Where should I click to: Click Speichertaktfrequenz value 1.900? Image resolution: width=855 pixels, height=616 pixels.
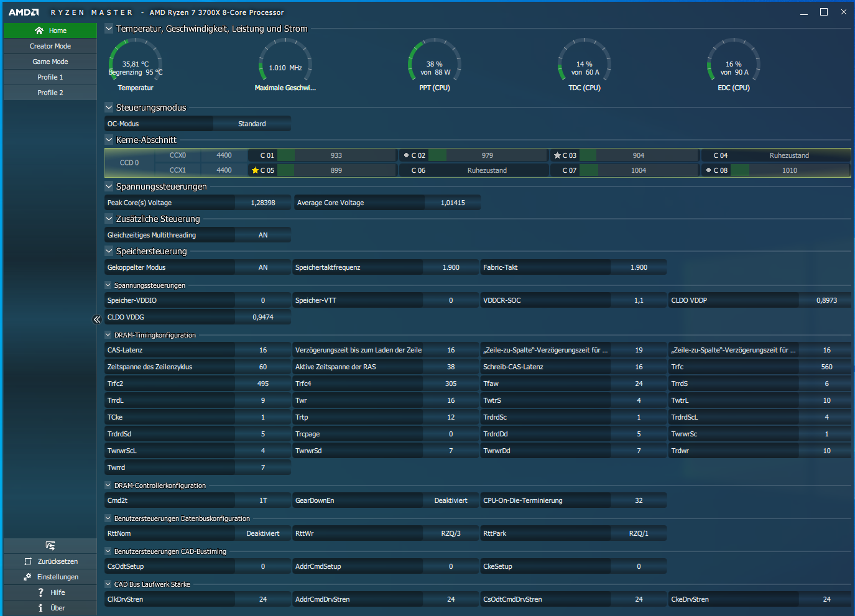[451, 267]
